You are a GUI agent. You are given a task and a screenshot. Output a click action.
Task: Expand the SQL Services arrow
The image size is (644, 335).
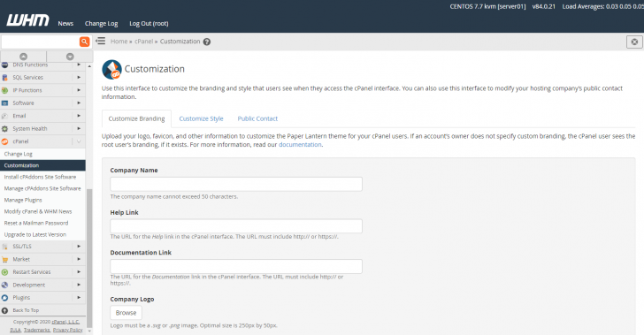click(79, 77)
